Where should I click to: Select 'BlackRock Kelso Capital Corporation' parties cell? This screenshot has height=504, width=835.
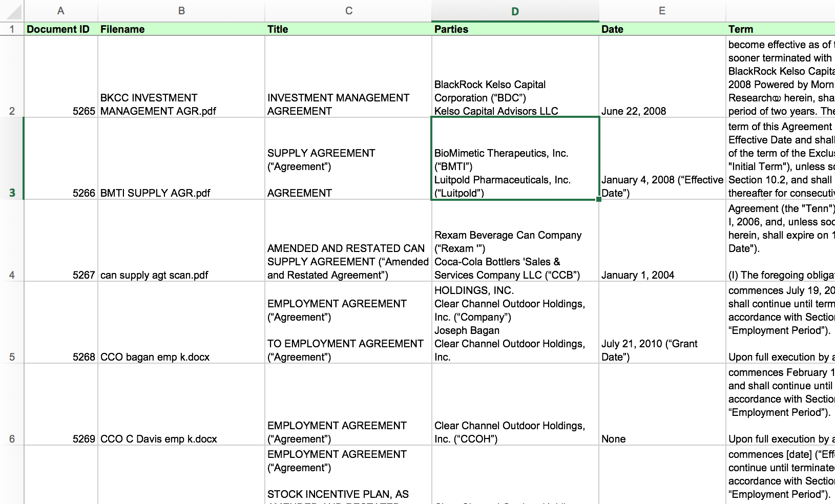coord(515,77)
